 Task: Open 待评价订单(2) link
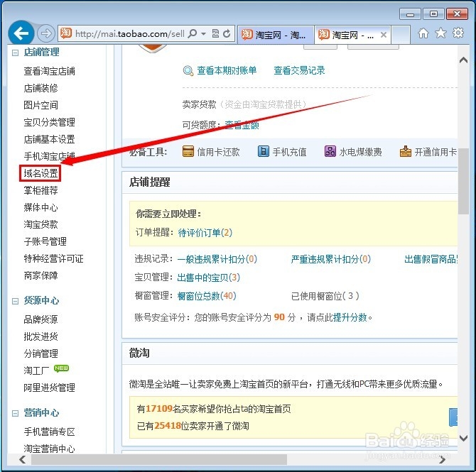coord(205,233)
